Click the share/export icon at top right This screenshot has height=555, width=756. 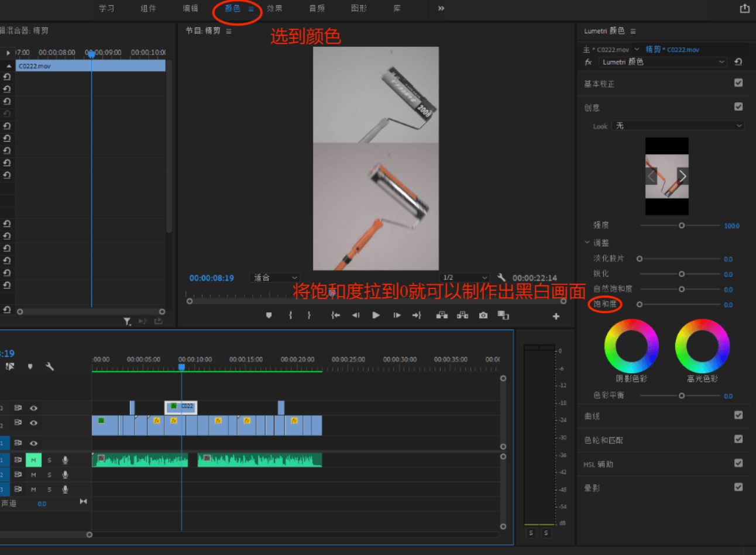pos(744,8)
